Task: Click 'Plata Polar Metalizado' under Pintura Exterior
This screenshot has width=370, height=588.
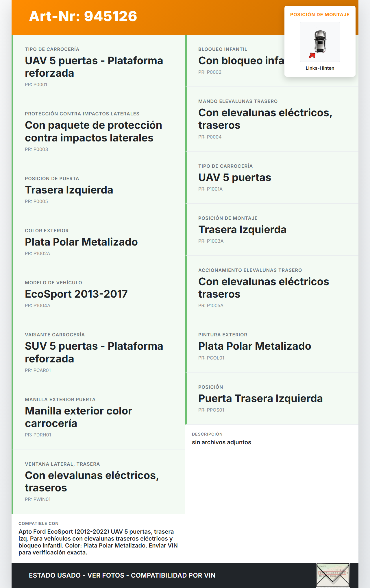Action: [254, 346]
